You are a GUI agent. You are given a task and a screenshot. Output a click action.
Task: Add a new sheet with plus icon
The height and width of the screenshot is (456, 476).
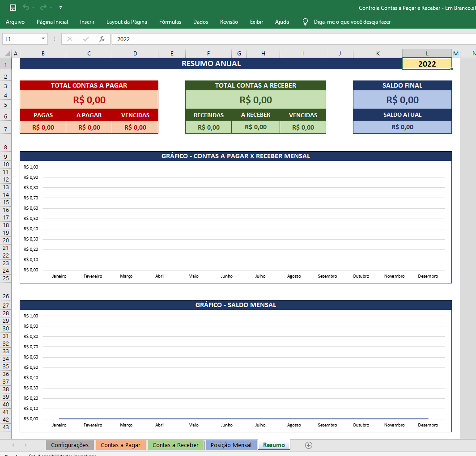(x=308, y=445)
